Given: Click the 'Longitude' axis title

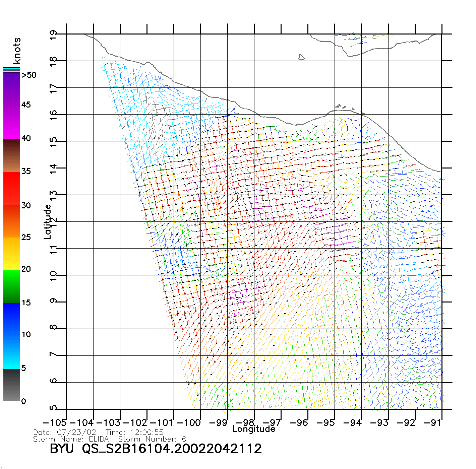Looking at the screenshot, I should (x=254, y=429).
